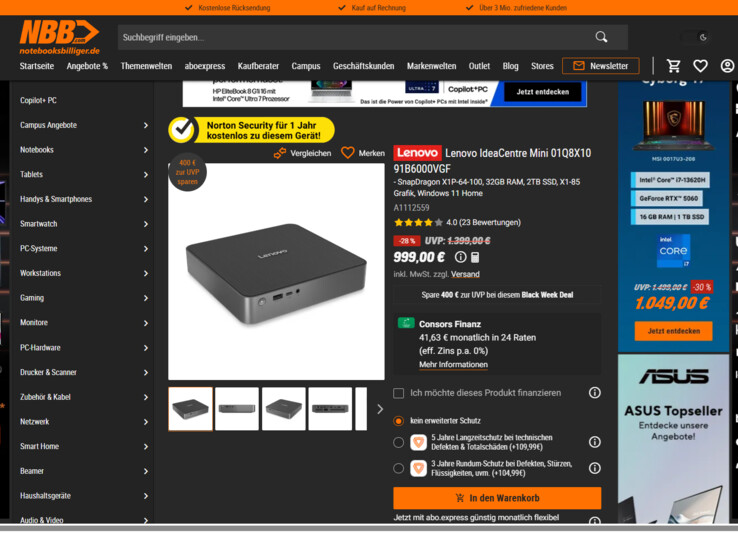Click the Norton Security promo badge
This screenshot has height=533, width=738.
click(x=251, y=130)
